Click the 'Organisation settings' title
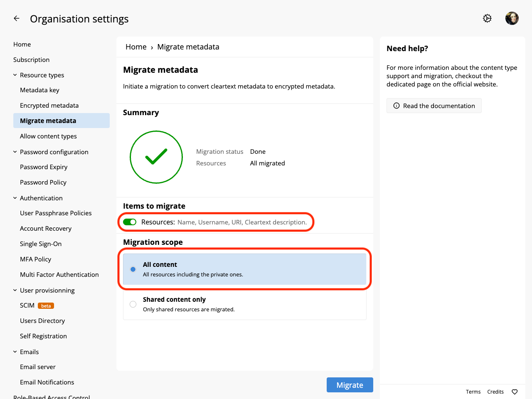 (79, 19)
